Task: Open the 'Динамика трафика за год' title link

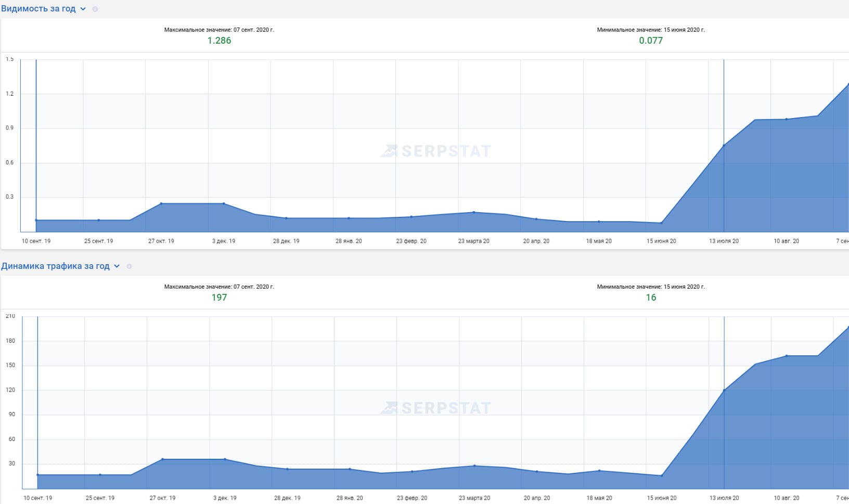Action: 55,266
